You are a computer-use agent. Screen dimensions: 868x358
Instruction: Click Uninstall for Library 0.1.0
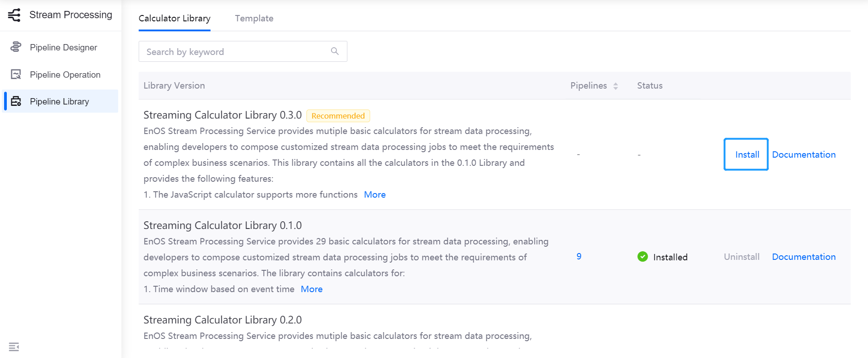coord(742,257)
